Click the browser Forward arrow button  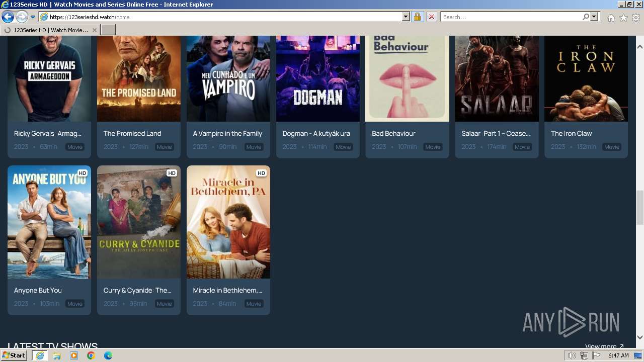tap(22, 17)
